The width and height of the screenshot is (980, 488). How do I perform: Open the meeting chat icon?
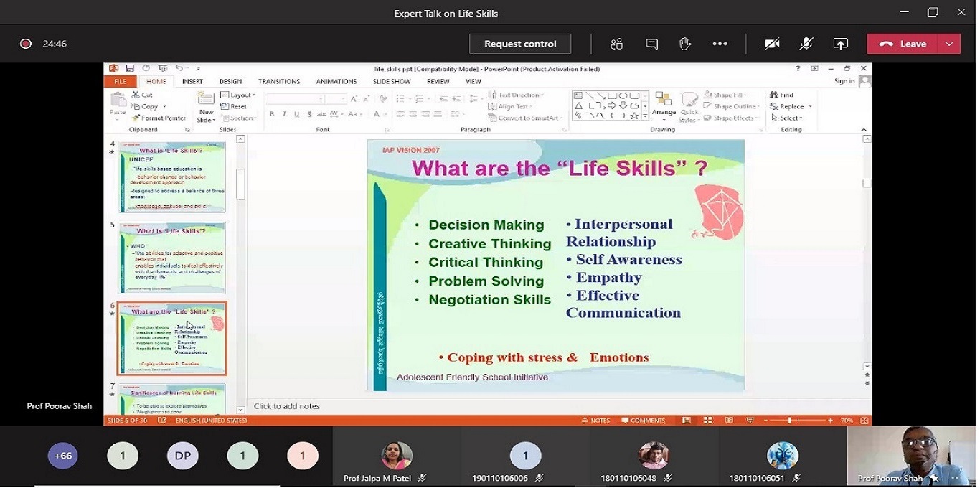[x=651, y=44]
